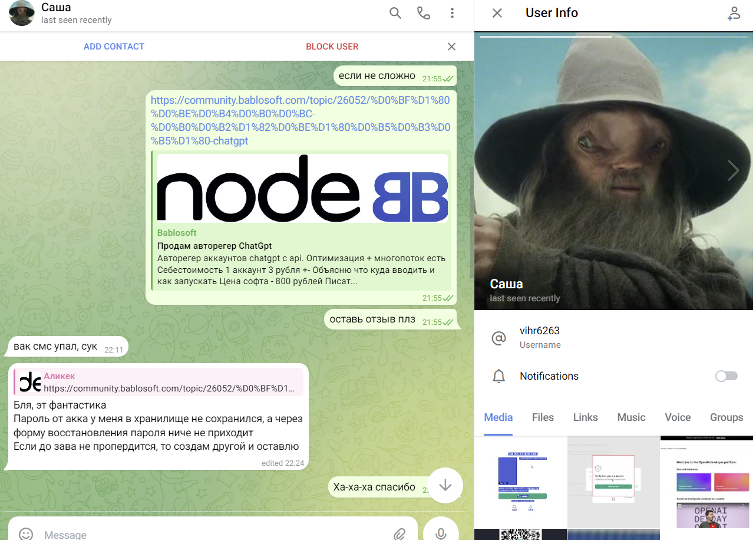The height and width of the screenshot is (540, 756).
Task: Show next profile photo with right chevron
Action: coord(733,170)
